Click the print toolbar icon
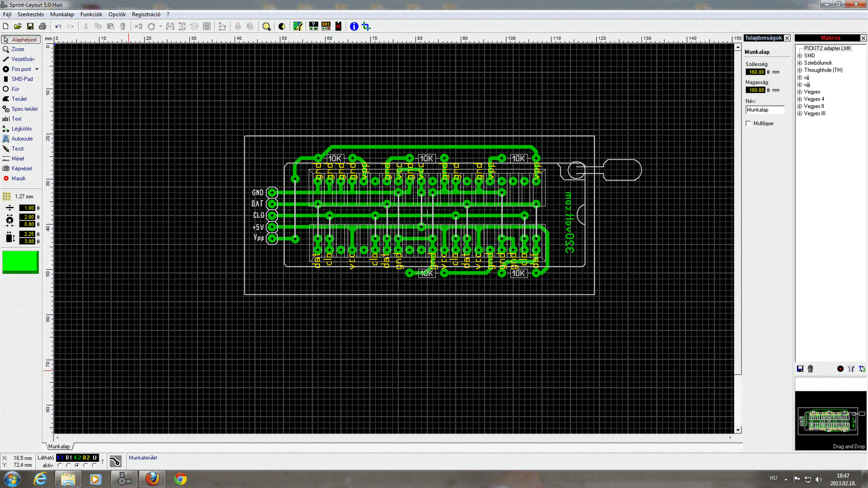The width and height of the screenshot is (868, 488). coord(42,27)
